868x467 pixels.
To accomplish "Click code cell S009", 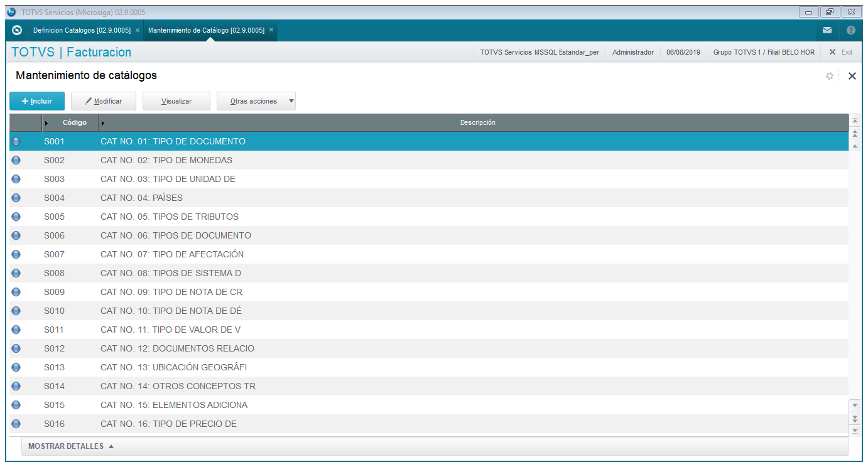I will pyautogui.click(x=54, y=292).
